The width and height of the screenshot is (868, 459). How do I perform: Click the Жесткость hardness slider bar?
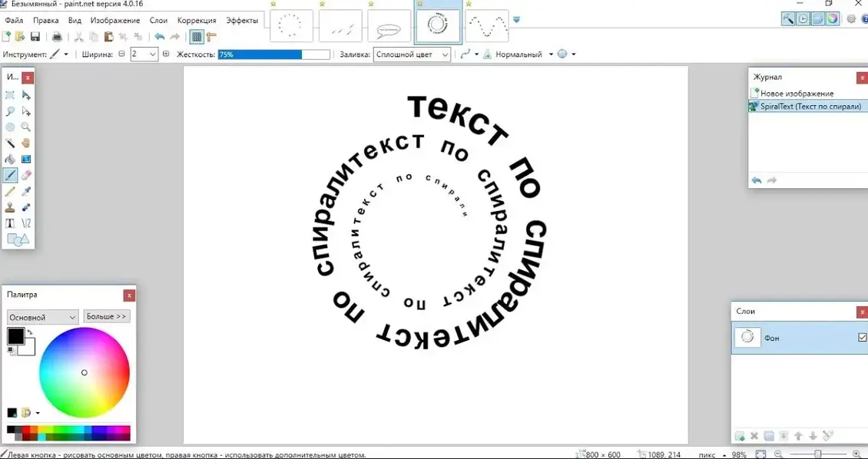click(x=273, y=54)
